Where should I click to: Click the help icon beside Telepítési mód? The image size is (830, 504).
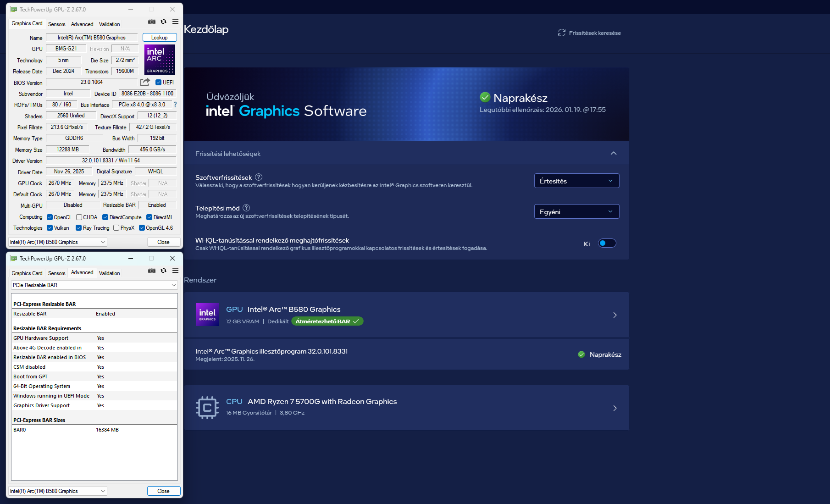coord(246,208)
